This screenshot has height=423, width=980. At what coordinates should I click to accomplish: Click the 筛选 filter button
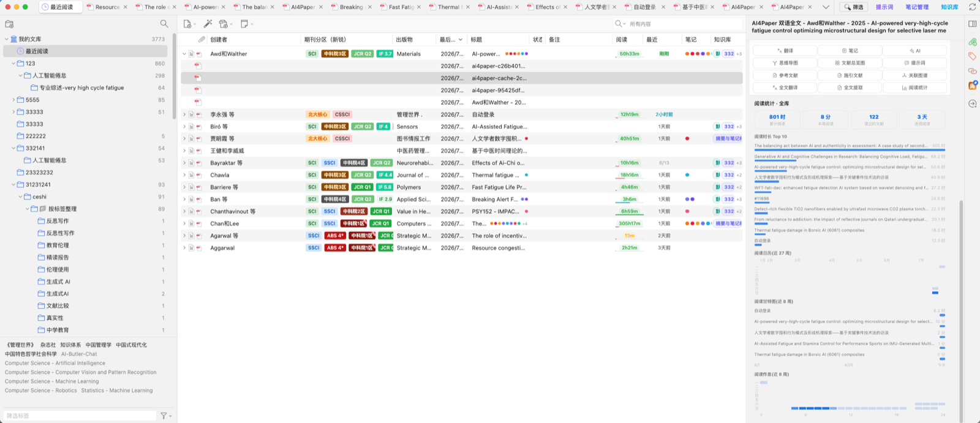(x=854, y=7)
